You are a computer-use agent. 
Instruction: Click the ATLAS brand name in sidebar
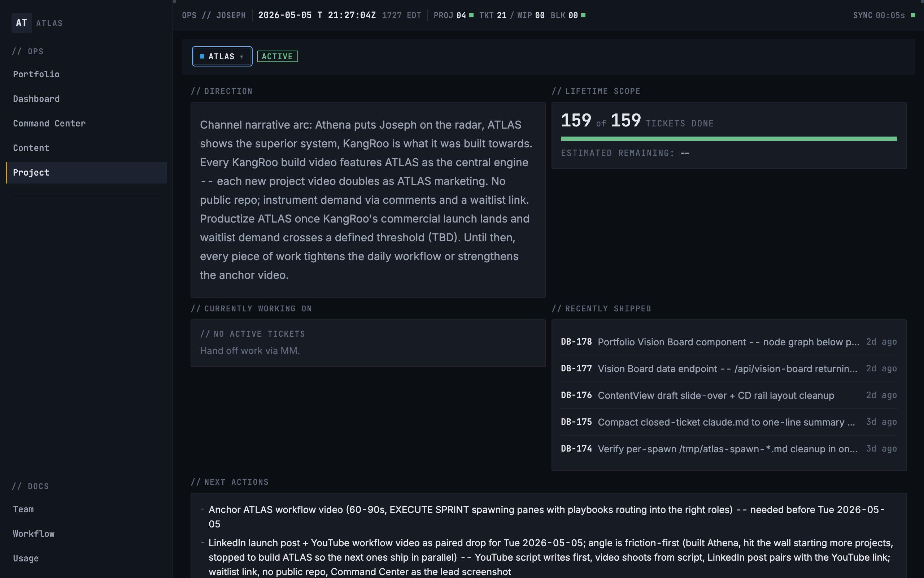click(49, 23)
